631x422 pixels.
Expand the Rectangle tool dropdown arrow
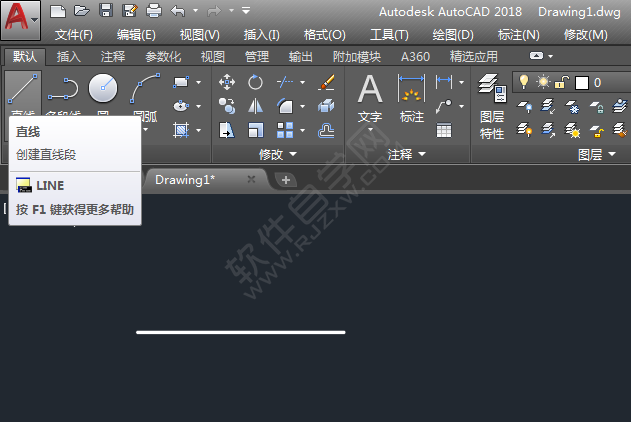[x=199, y=82]
